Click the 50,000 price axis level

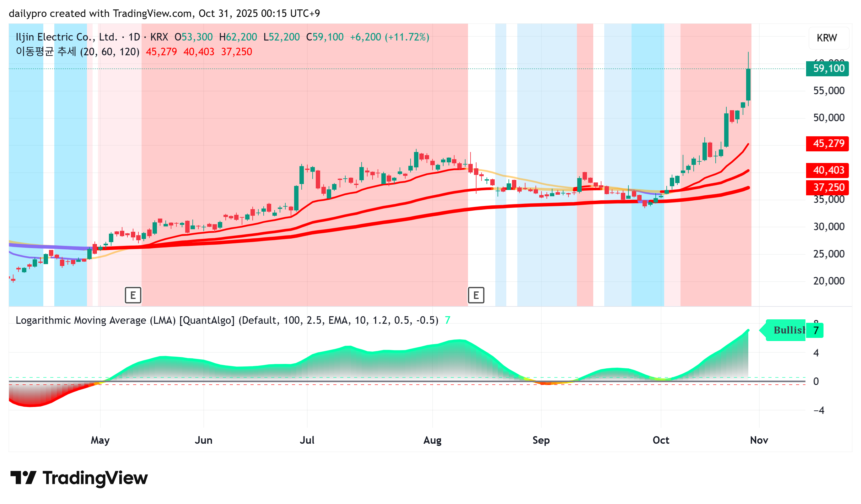click(829, 118)
